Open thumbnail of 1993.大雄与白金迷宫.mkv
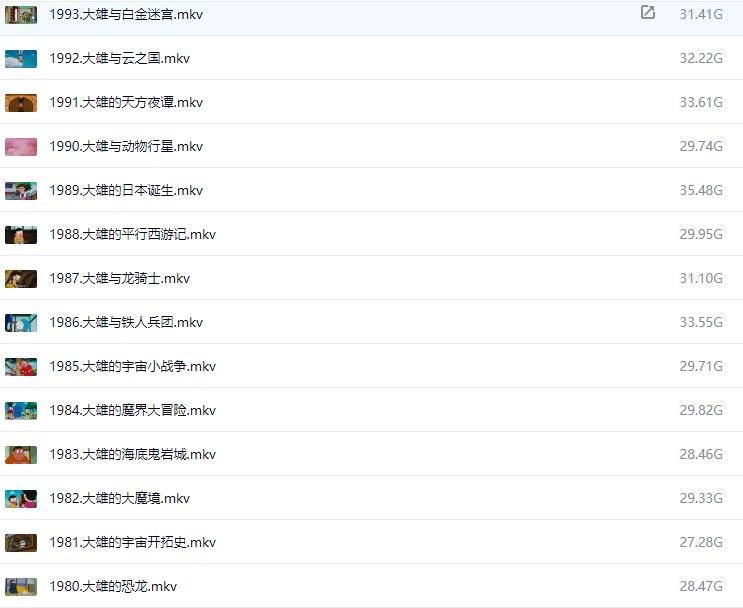Image resolution: width=743 pixels, height=608 pixels. (21, 15)
